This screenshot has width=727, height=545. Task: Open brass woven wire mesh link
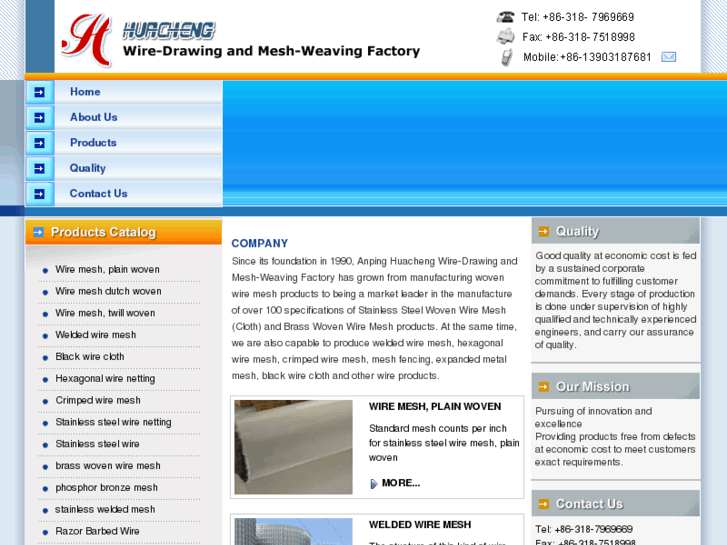point(108,466)
